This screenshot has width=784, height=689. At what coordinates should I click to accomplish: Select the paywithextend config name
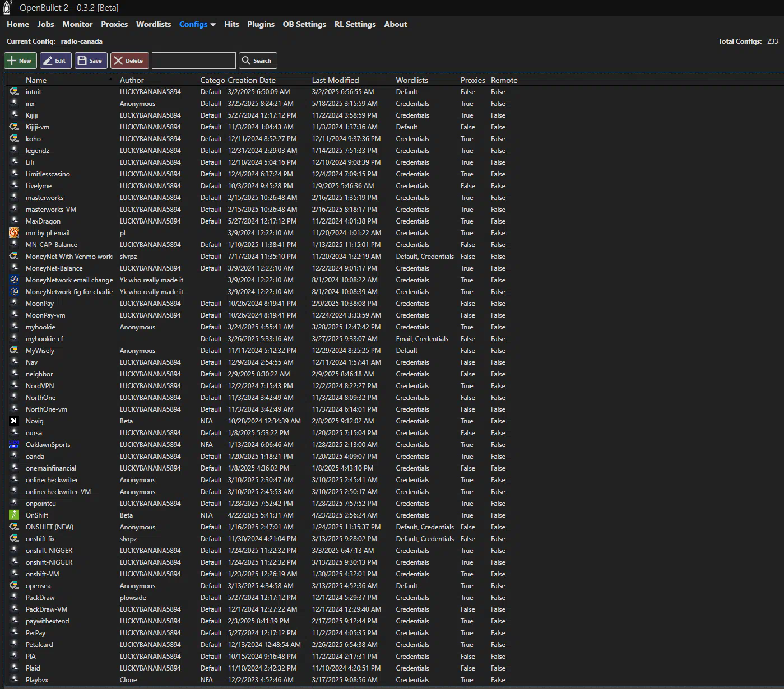pos(48,621)
